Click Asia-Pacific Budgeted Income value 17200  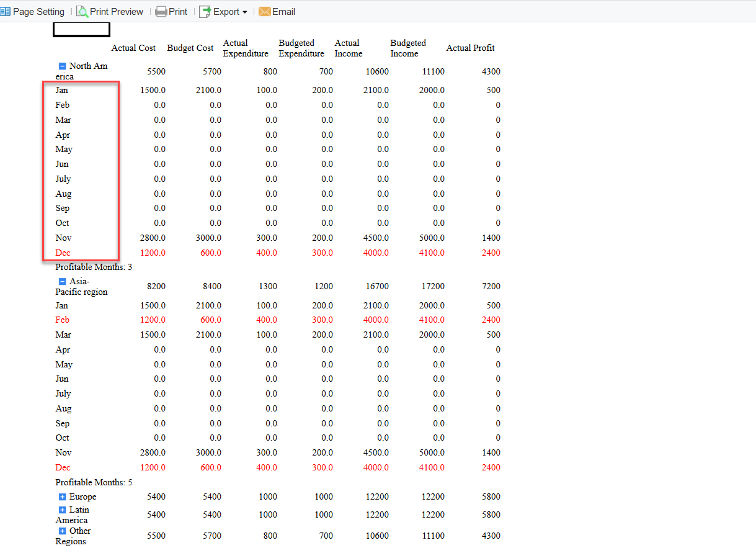click(432, 286)
